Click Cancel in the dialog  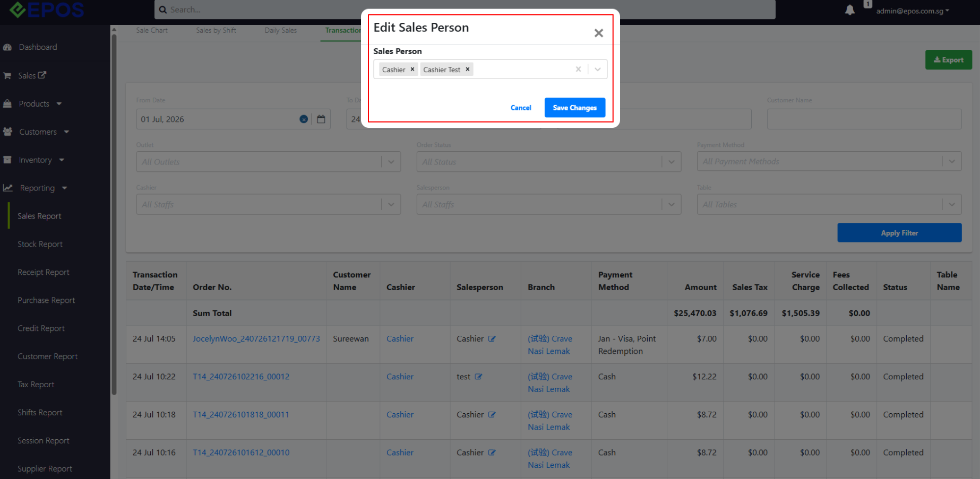click(521, 108)
